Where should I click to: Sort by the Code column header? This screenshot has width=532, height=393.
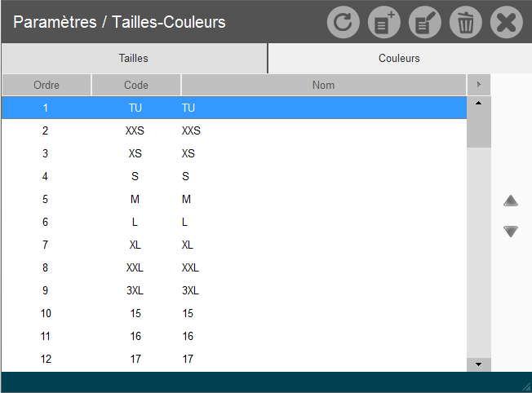(x=136, y=85)
